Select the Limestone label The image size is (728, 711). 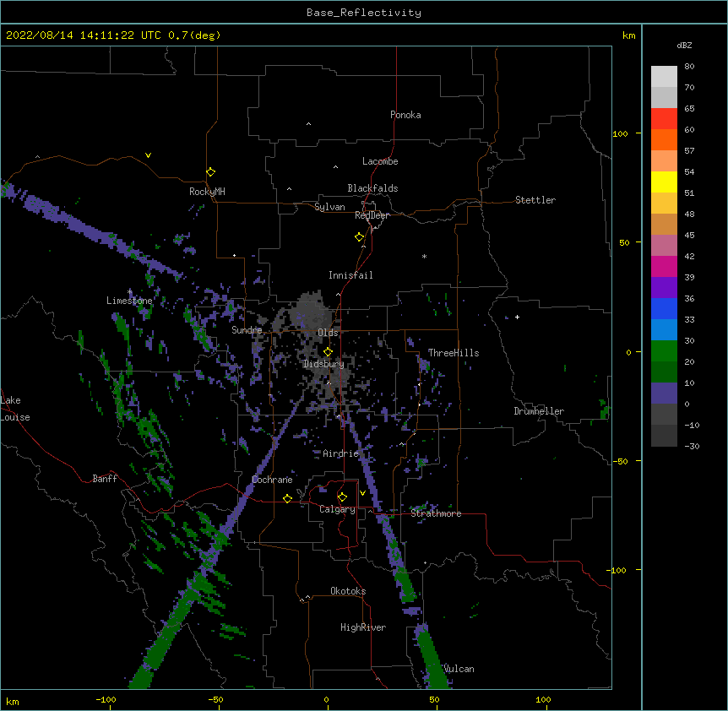(129, 301)
